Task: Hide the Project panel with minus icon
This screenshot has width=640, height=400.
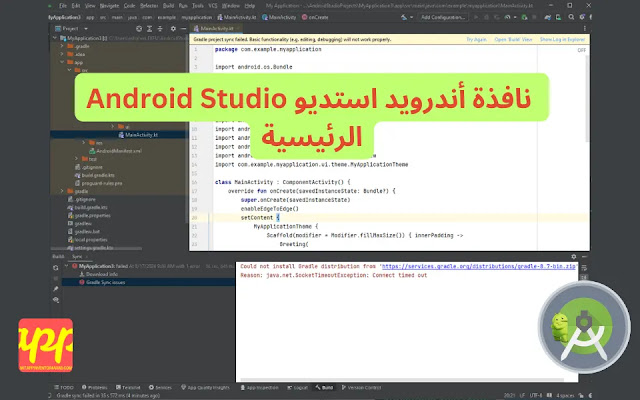Action: coord(183,29)
